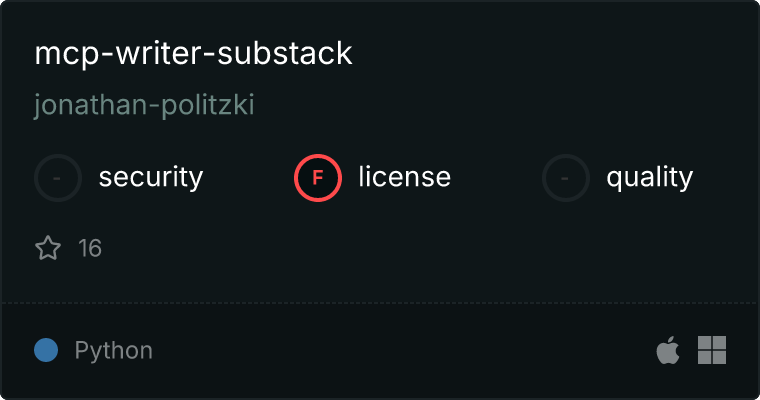Click the Windows platform icon
Screen dimensions: 760x400
[x=712, y=350]
